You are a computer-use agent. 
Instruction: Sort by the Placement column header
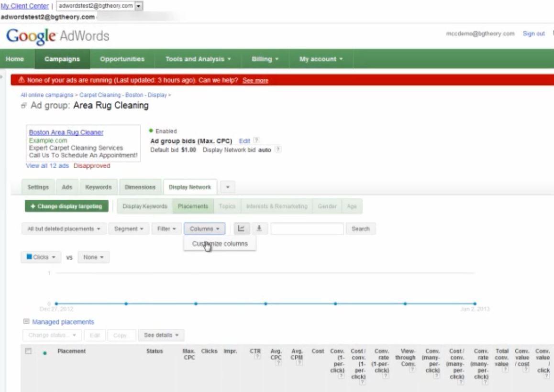click(x=71, y=351)
